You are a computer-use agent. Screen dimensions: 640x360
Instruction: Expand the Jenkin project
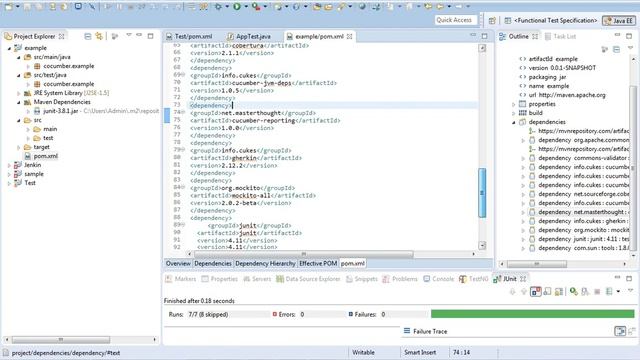click(x=9, y=165)
